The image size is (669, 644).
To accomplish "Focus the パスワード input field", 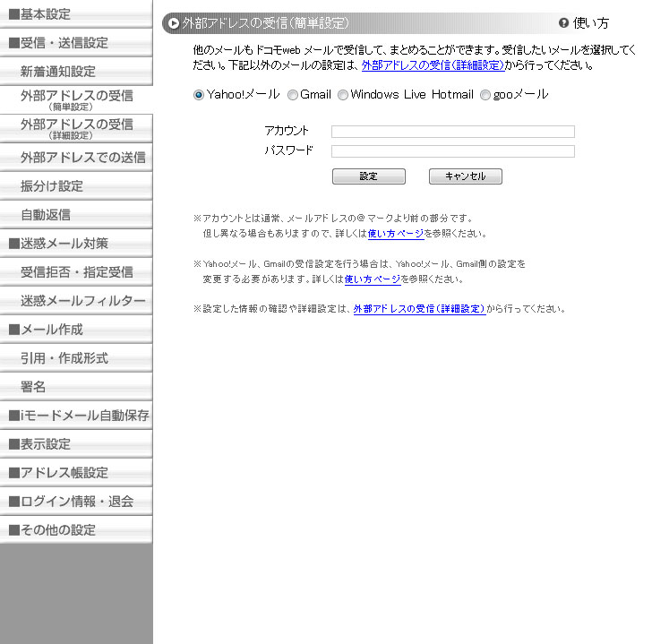I will tap(452, 151).
